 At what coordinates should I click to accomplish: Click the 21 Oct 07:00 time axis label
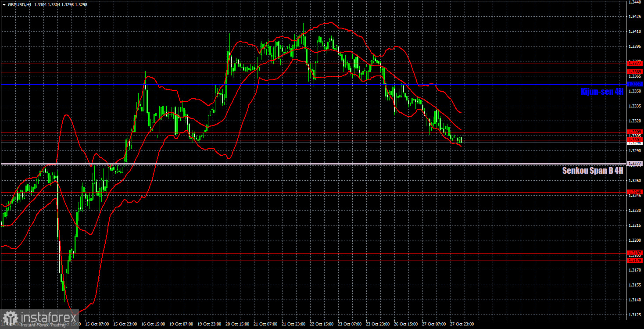click(265, 324)
